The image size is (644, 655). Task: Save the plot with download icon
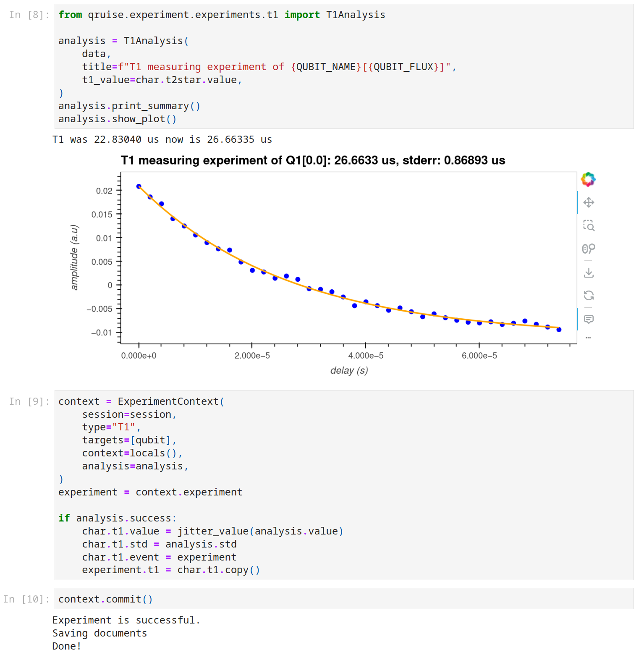tap(589, 273)
